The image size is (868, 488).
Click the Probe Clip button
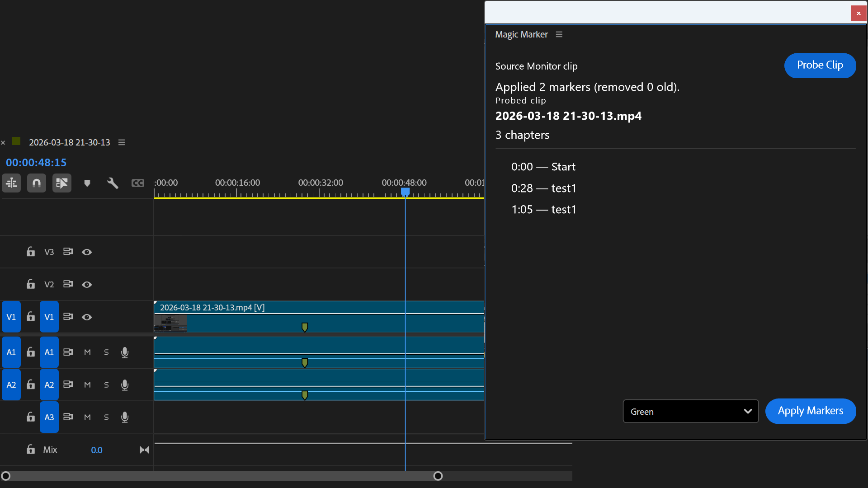820,66
